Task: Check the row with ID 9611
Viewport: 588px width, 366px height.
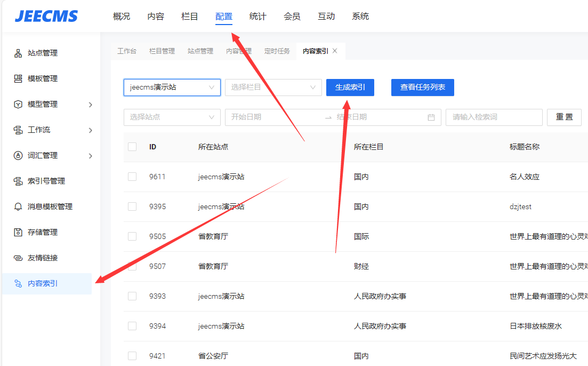Action: tap(132, 177)
